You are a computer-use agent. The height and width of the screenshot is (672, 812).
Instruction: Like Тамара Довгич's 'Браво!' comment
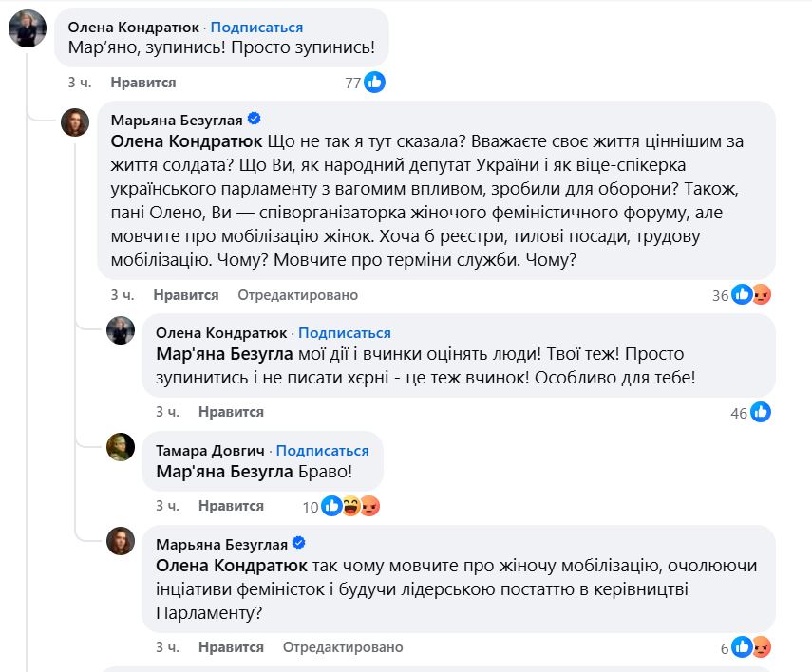coord(231,506)
